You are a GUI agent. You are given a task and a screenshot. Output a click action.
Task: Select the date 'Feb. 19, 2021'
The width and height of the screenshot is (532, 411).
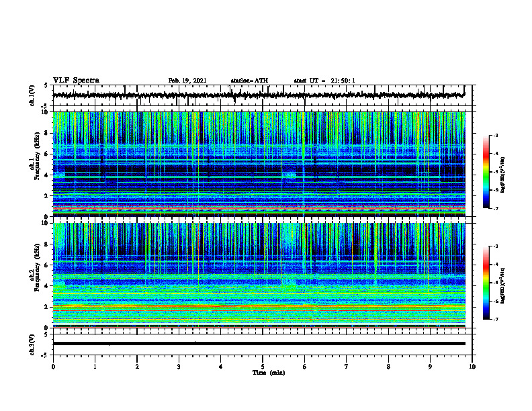point(187,81)
